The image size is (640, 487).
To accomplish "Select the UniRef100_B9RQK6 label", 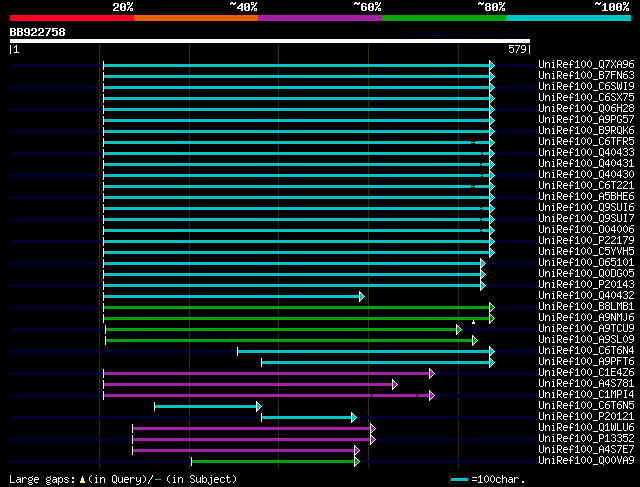I will (587, 130).
